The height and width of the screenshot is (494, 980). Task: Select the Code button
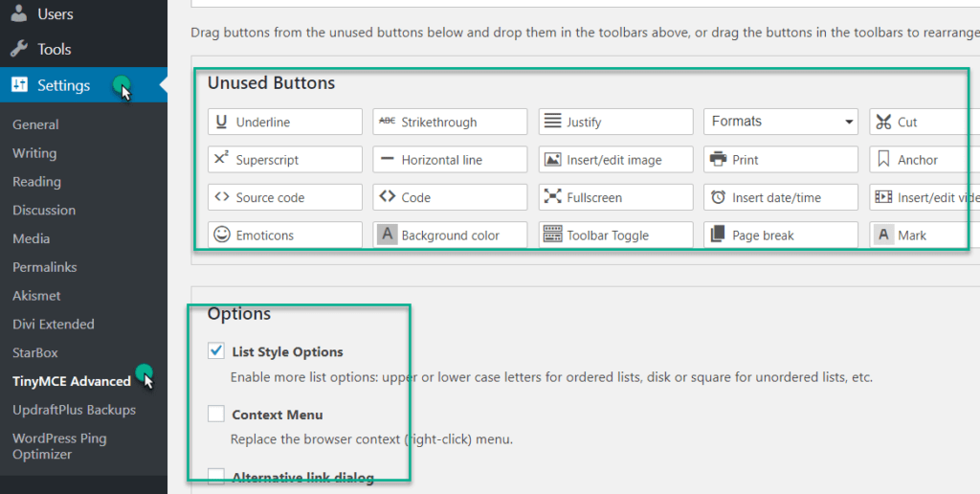[x=450, y=197]
